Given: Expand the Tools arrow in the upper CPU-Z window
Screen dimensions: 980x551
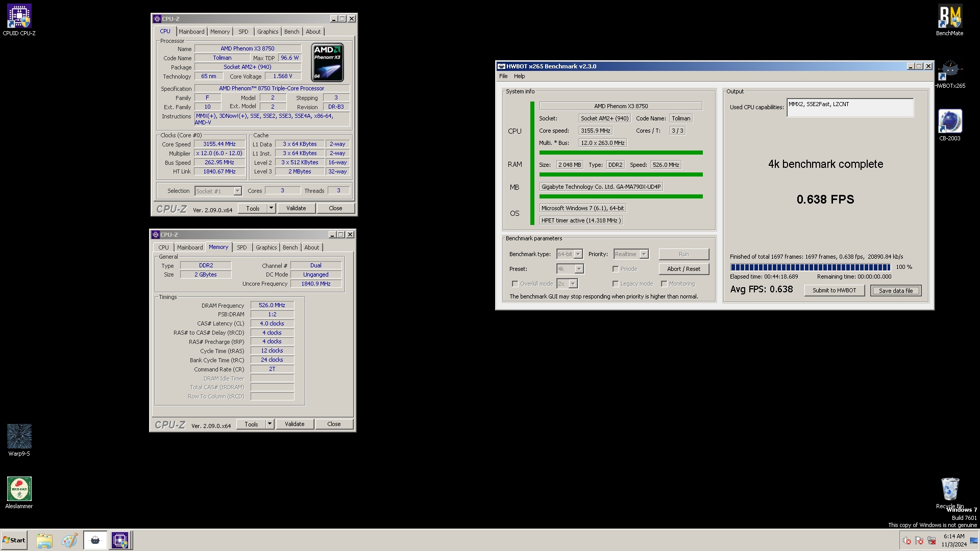Looking at the screenshot, I should pos(271,208).
